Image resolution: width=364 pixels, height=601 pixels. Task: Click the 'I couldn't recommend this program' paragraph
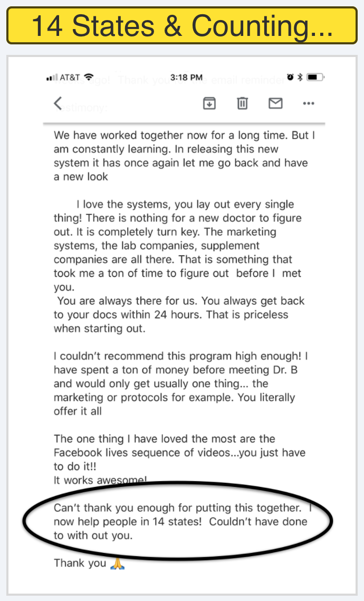click(x=180, y=383)
